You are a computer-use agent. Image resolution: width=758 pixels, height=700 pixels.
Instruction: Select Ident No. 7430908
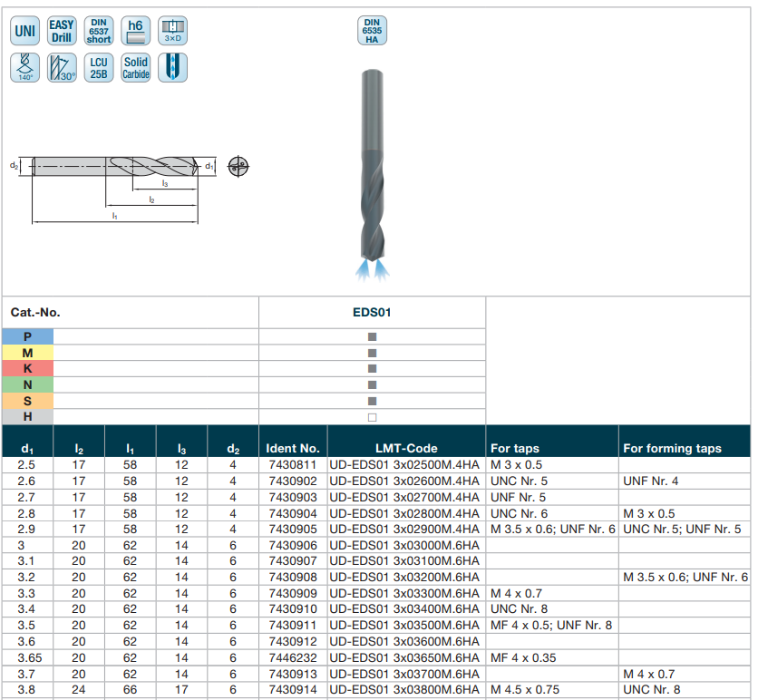[x=293, y=578]
